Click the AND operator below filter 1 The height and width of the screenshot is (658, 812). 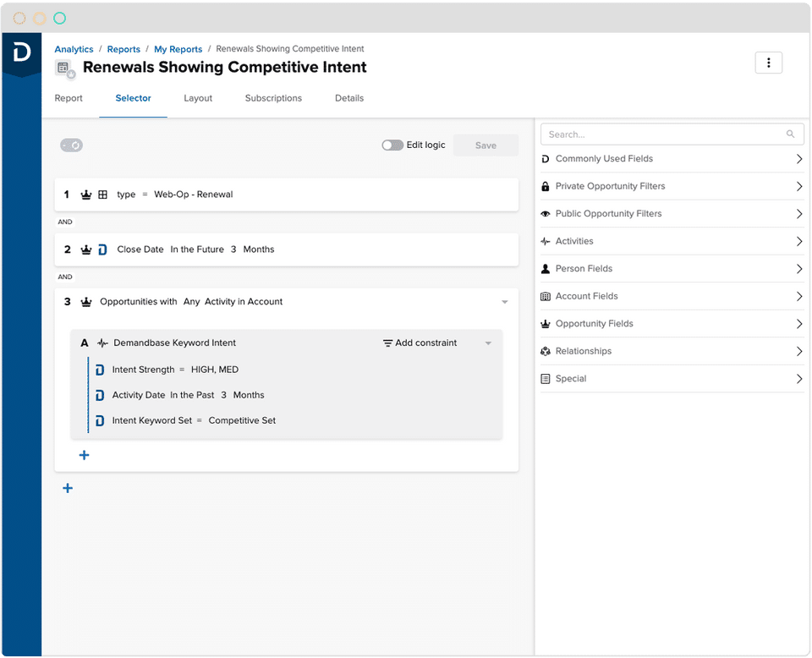coord(65,222)
